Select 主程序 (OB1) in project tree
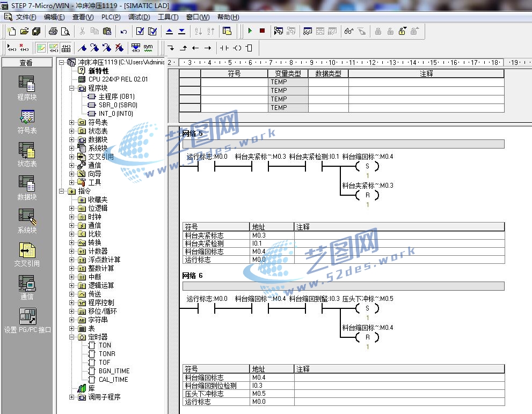Viewport: 532px width, 414px height. point(116,97)
